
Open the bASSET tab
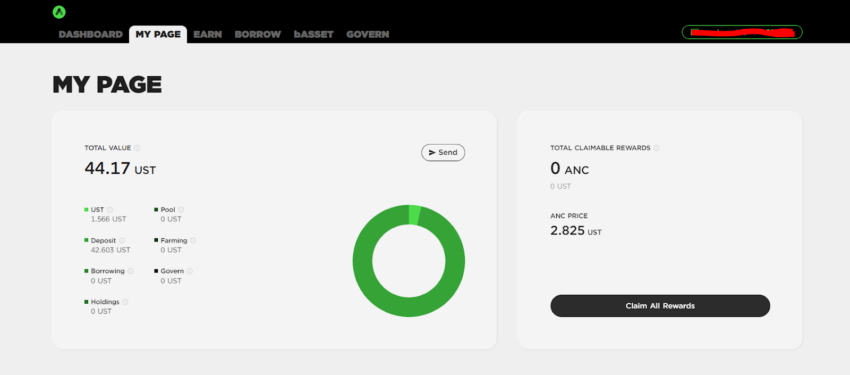click(x=314, y=34)
